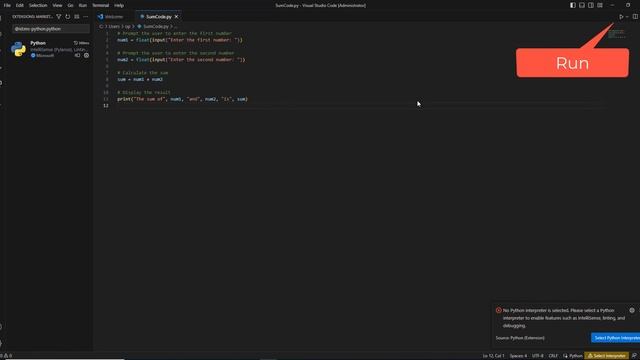Open the Help menu

pyautogui.click(x=119, y=5)
